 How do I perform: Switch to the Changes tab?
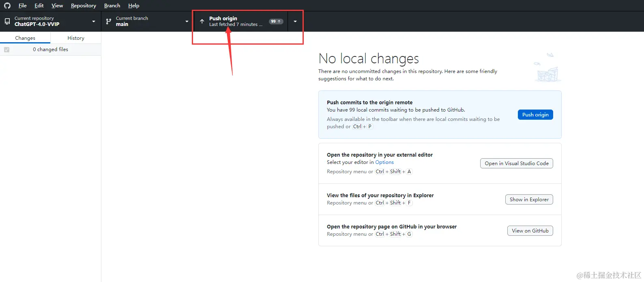(25, 38)
